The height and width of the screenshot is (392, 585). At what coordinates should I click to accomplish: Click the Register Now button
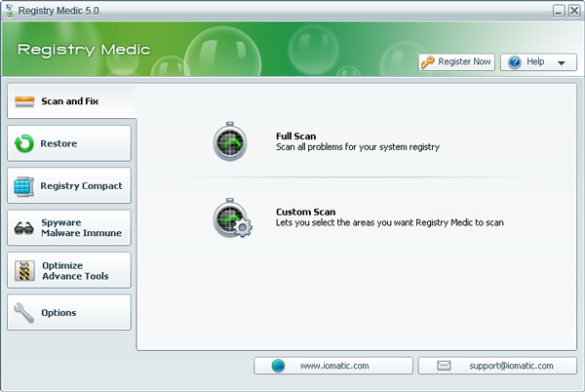tap(456, 61)
